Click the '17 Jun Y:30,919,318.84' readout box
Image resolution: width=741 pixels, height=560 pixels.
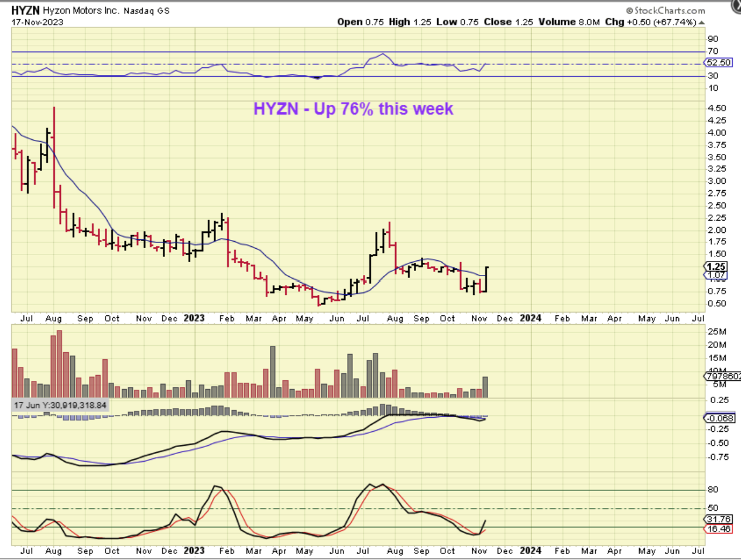click(60, 405)
